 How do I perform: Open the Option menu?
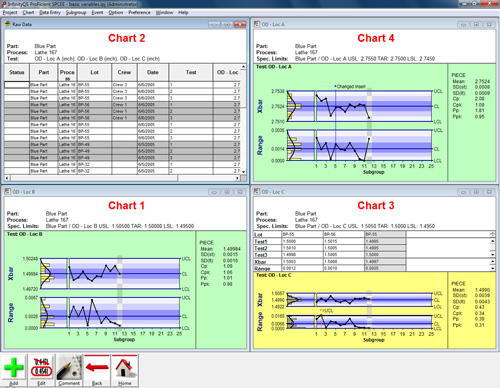pos(116,12)
